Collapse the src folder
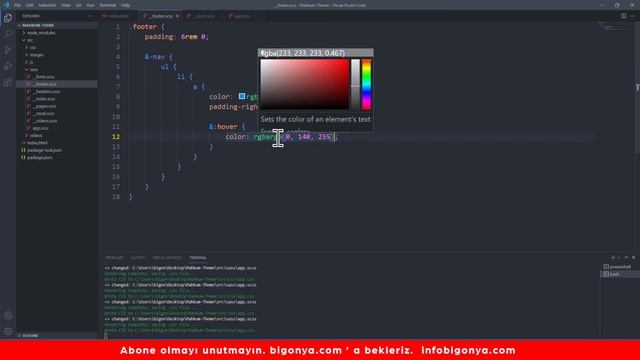 [57, 40]
